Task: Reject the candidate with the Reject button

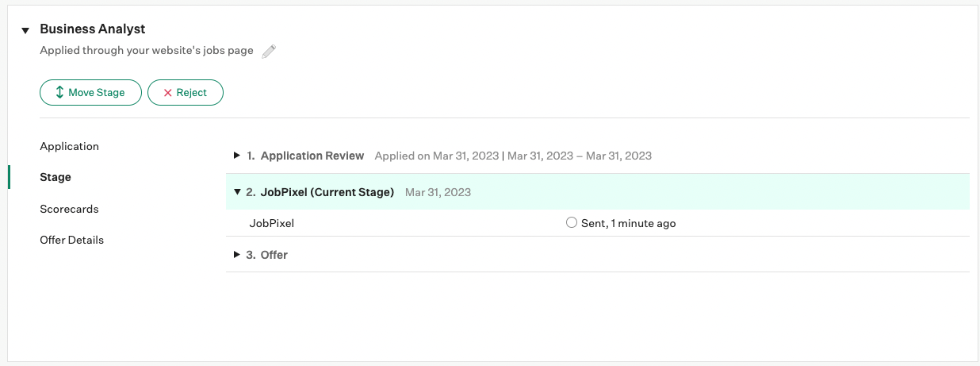Action: point(186,92)
